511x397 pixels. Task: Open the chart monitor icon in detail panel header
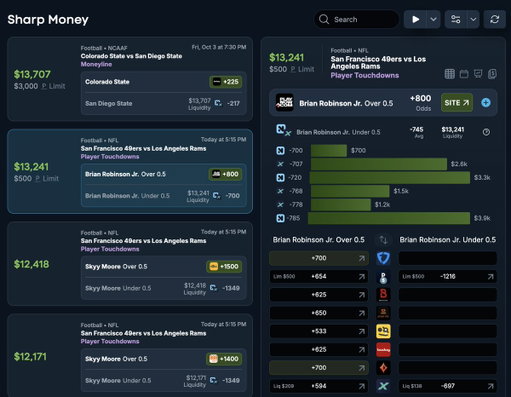pos(478,74)
